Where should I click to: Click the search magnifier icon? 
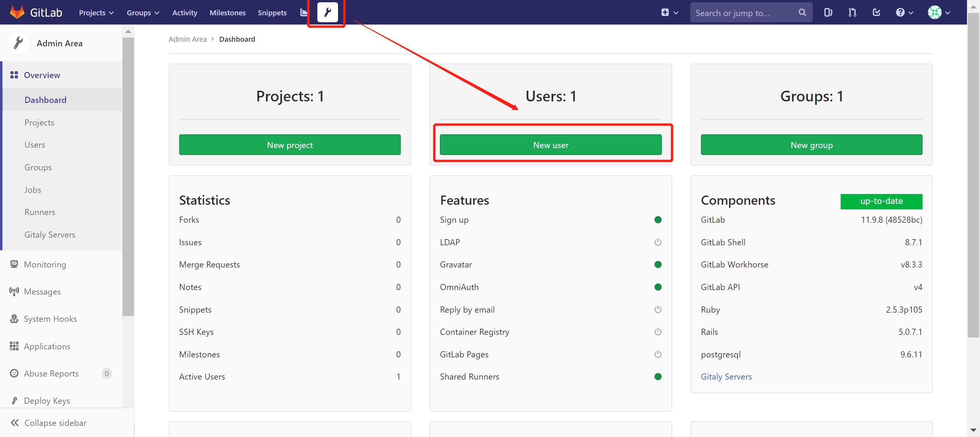[x=802, y=13]
